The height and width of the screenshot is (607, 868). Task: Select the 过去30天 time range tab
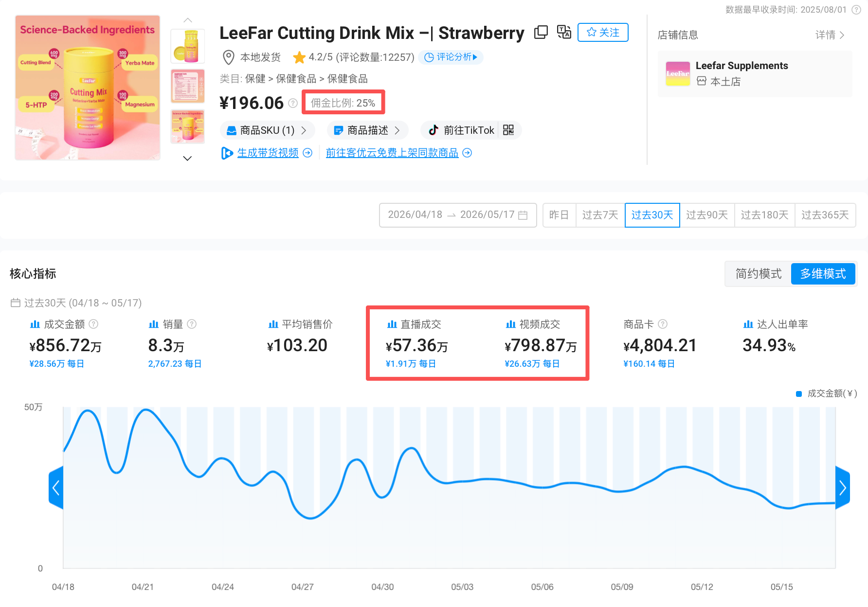tap(652, 215)
